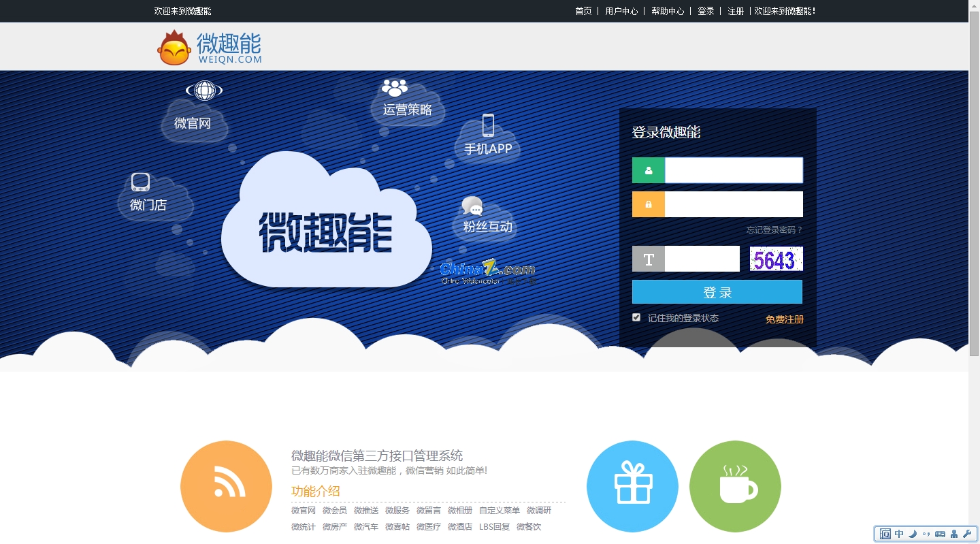Click the 免费注册 link
This screenshot has width=980, height=544.
[x=784, y=319]
